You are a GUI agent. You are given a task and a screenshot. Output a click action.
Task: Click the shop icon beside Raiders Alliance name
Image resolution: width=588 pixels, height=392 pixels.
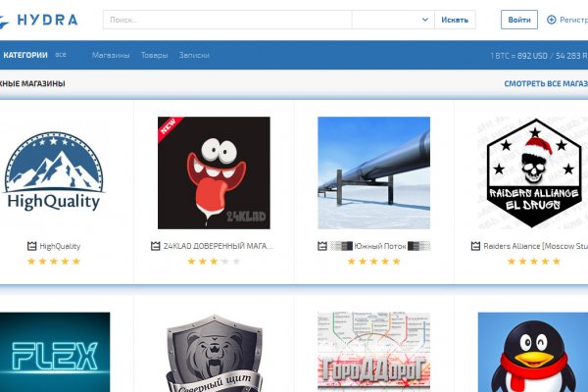click(x=476, y=246)
